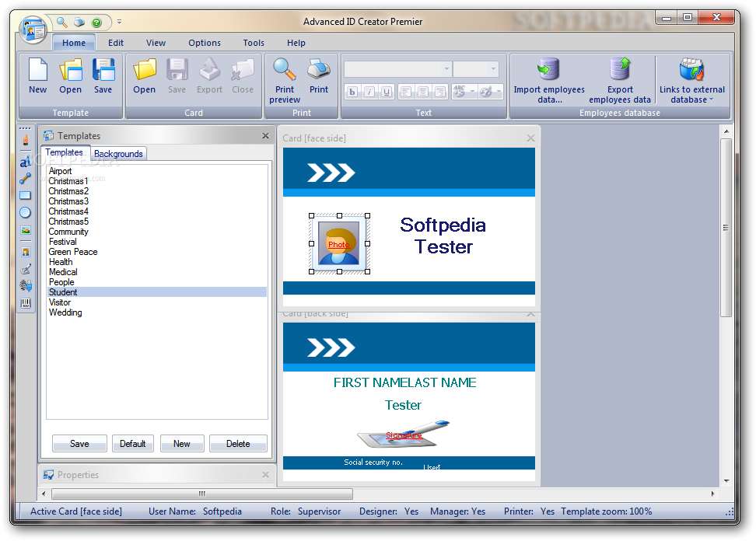Select the Fingerprint tool in left toolbar
Viewport: 756px width, 541px height.
click(26, 286)
